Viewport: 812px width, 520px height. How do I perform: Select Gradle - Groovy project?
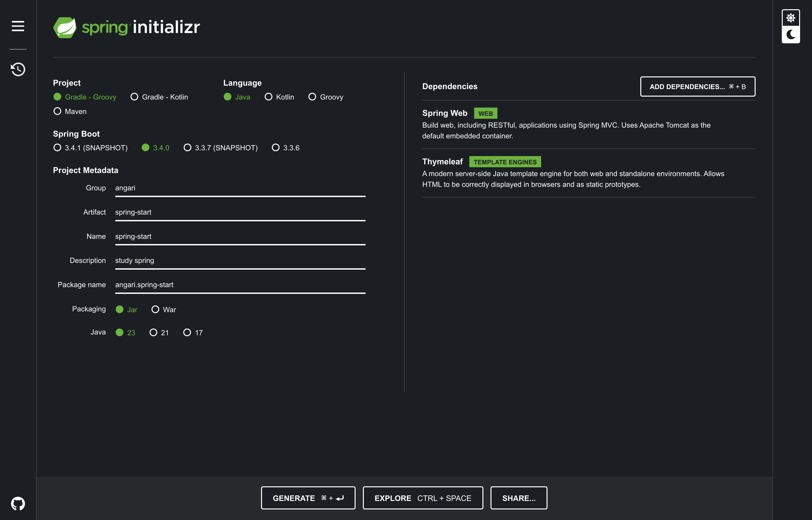[x=85, y=97]
